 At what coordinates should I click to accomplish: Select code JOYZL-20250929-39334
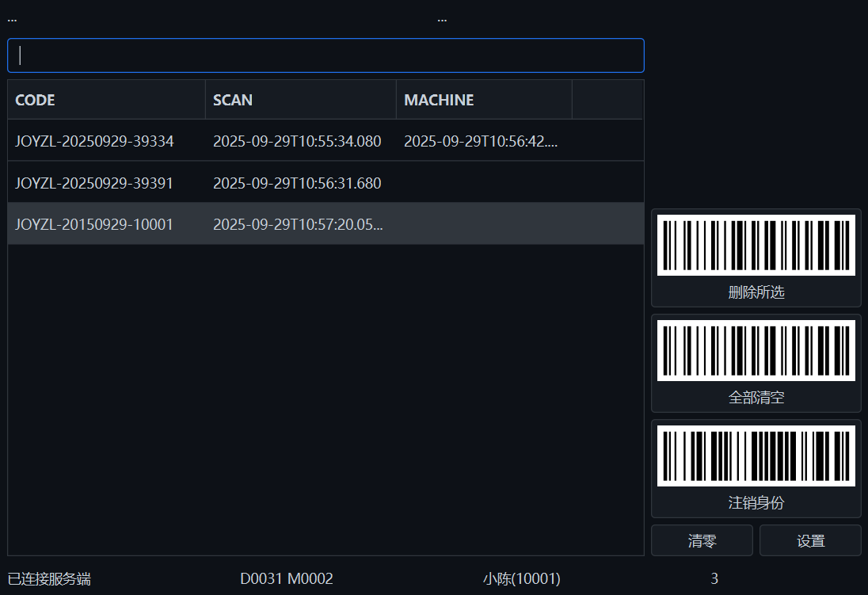coord(94,141)
